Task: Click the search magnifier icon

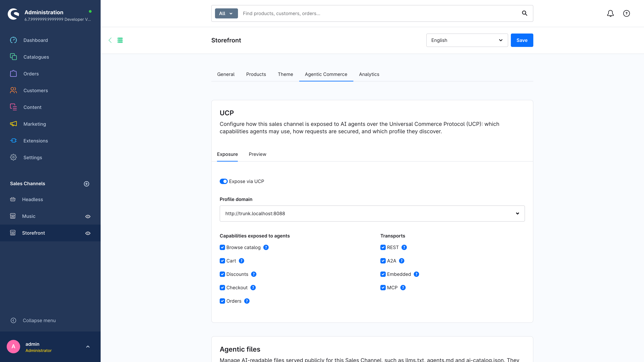Action: [524, 13]
